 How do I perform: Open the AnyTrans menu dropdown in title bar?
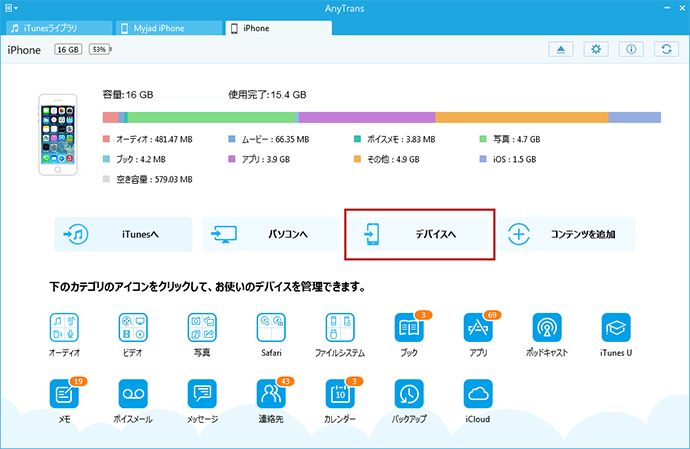pos(11,8)
